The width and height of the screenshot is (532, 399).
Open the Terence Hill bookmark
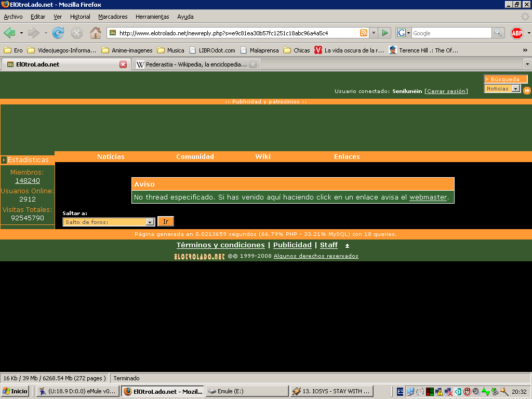click(x=424, y=50)
